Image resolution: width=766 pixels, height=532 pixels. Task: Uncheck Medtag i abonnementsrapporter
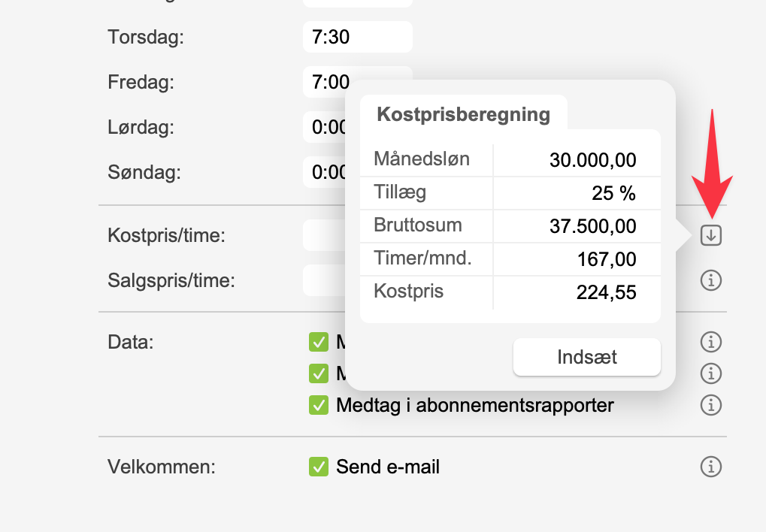coord(319,405)
